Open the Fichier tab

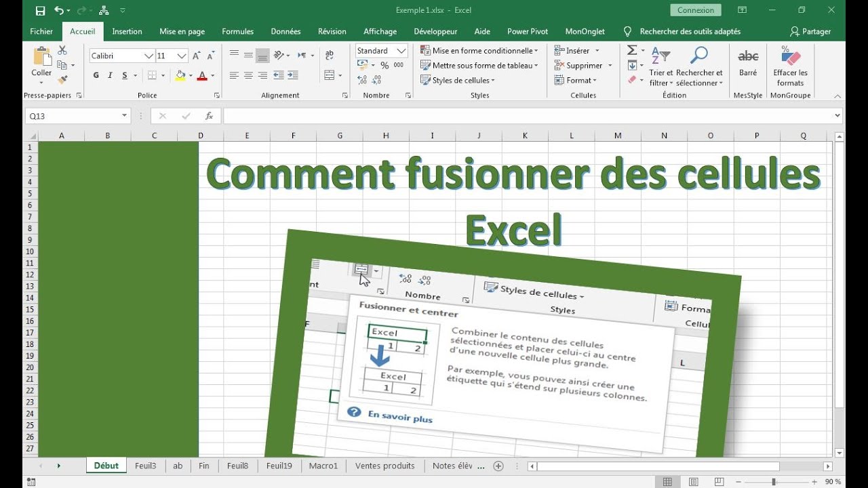[41, 31]
